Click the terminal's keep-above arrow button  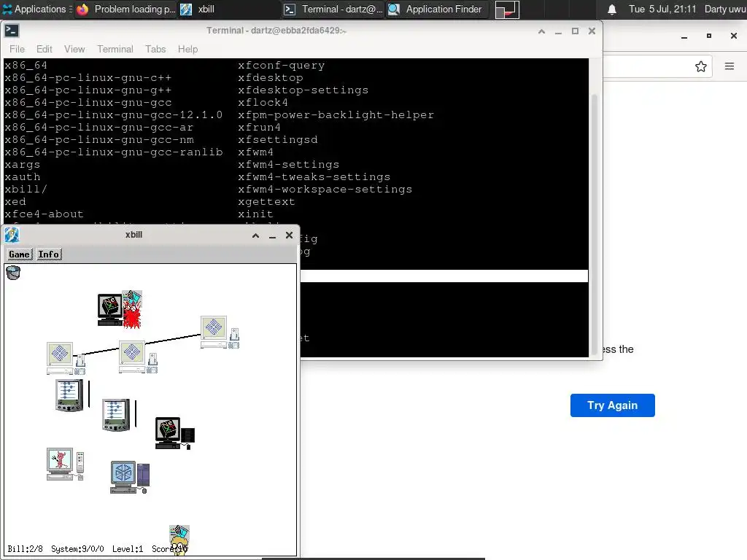pyautogui.click(x=542, y=31)
